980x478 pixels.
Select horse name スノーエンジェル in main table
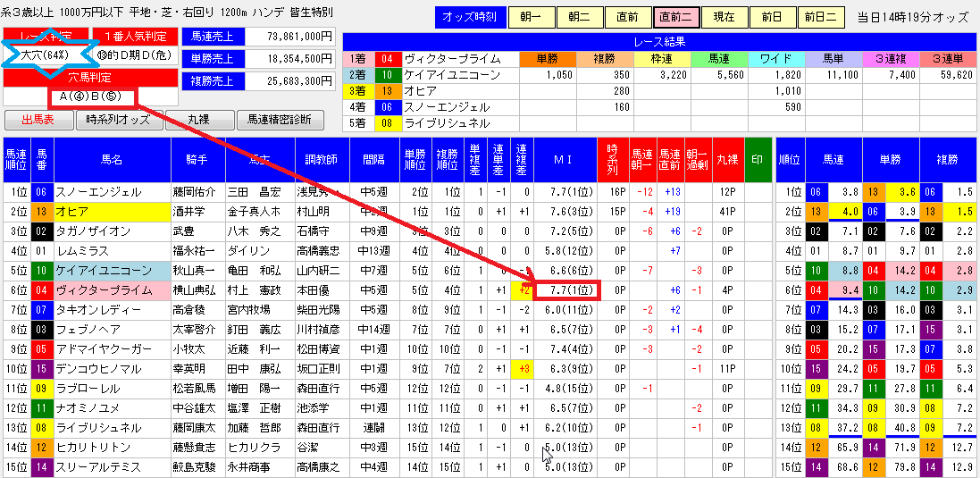112,192
